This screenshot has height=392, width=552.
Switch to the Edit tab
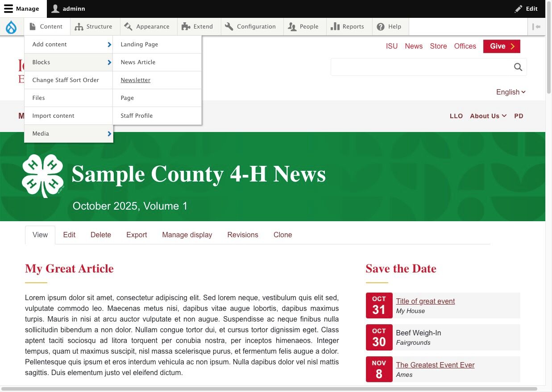tap(69, 235)
